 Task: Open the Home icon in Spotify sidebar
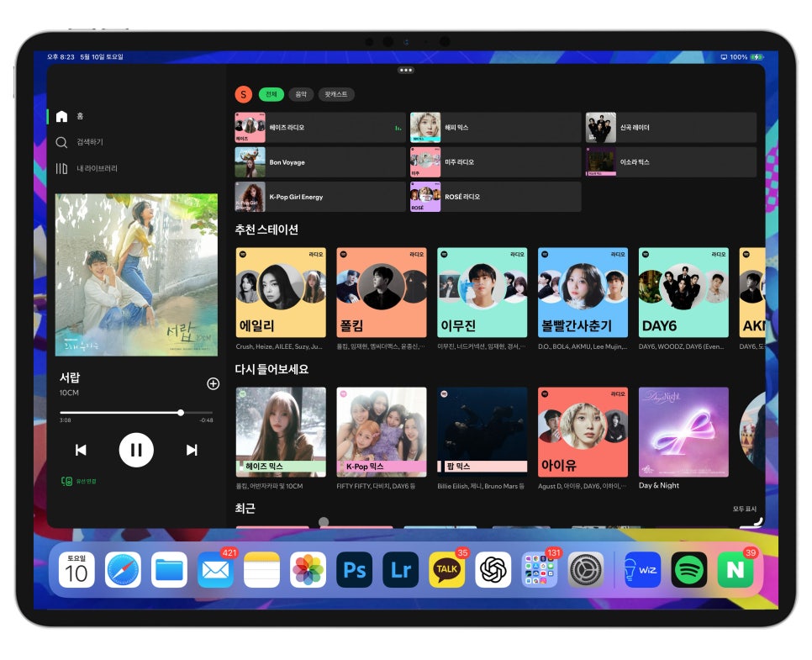61,116
